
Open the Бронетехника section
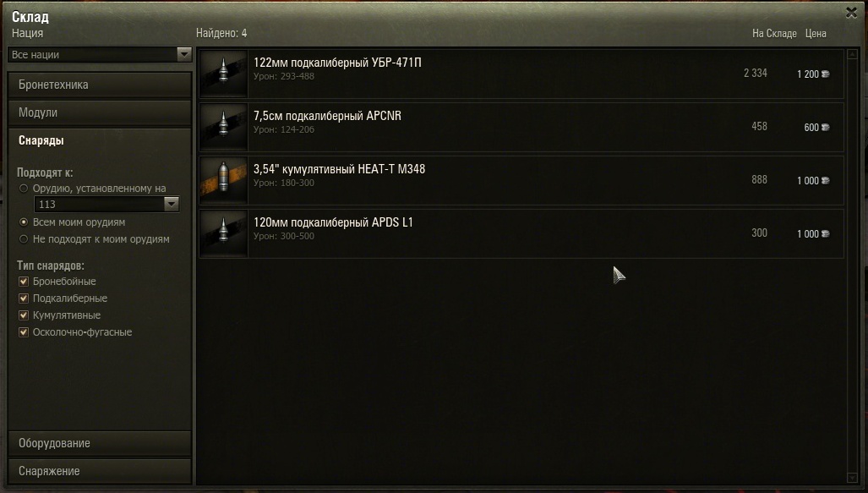[100, 85]
